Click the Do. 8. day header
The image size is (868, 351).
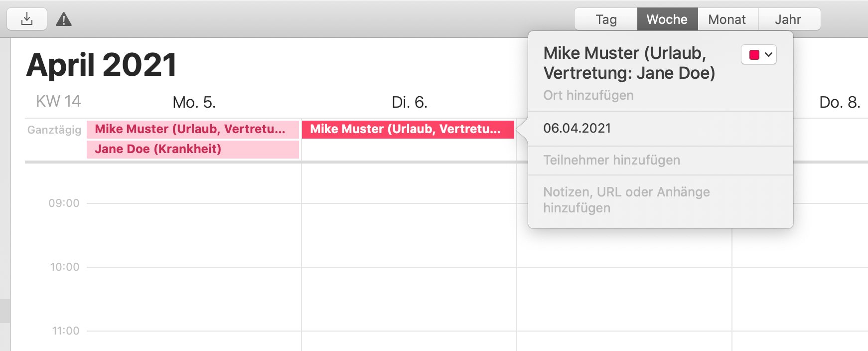840,102
